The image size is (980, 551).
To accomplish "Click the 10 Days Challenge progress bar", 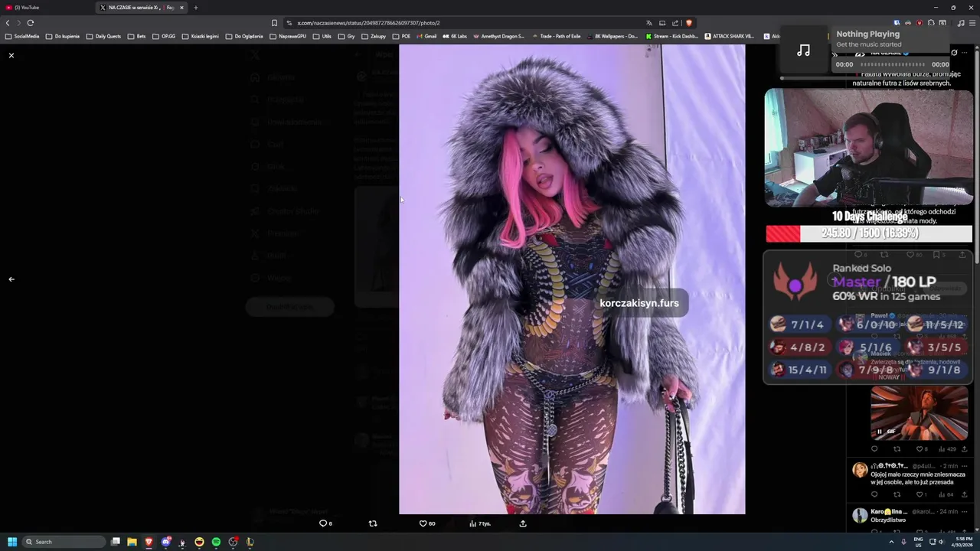I will click(869, 233).
